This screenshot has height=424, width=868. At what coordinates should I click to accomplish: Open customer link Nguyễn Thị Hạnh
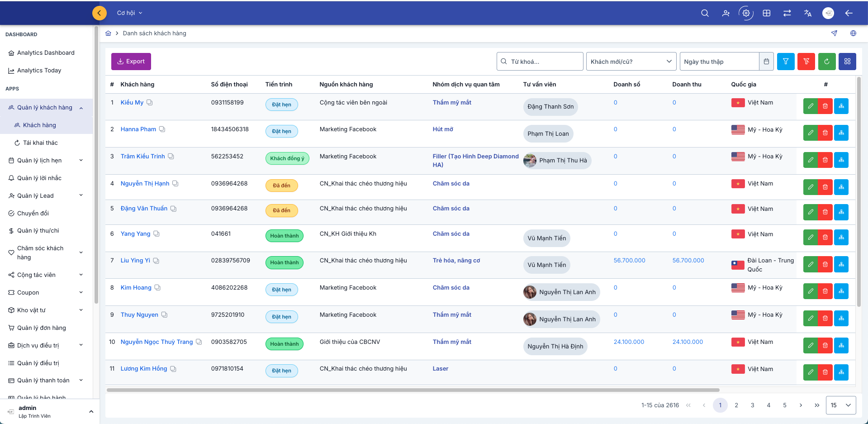[145, 184]
